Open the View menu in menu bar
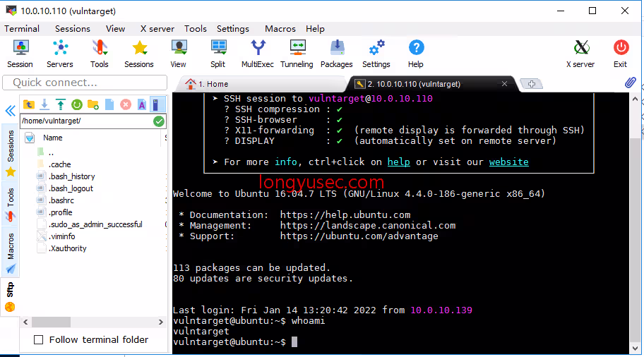The height and width of the screenshot is (357, 644). 115,29
